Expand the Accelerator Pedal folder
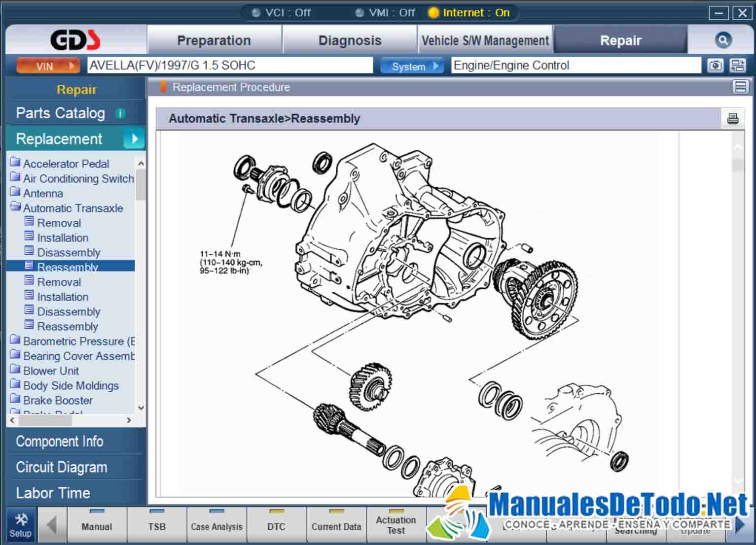The height and width of the screenshot is (545, 756). (x=15, y=163)
